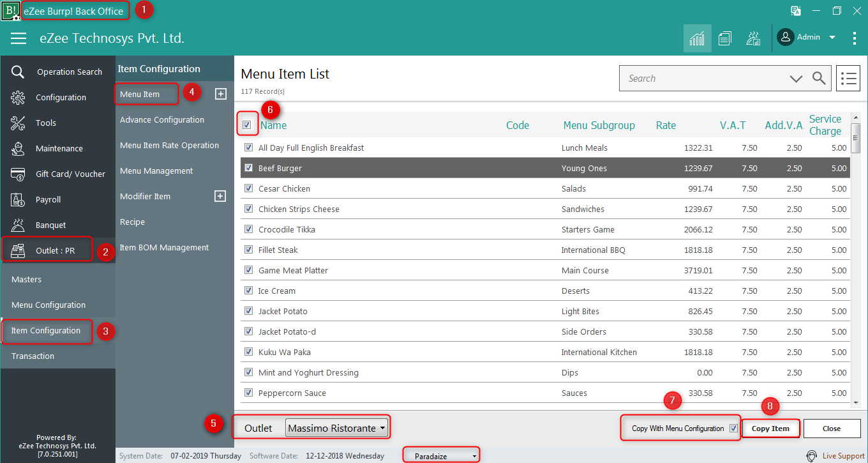The image size is (868, 463).
Task: Click the Maintenance worker icon
Action: [18, 149]
